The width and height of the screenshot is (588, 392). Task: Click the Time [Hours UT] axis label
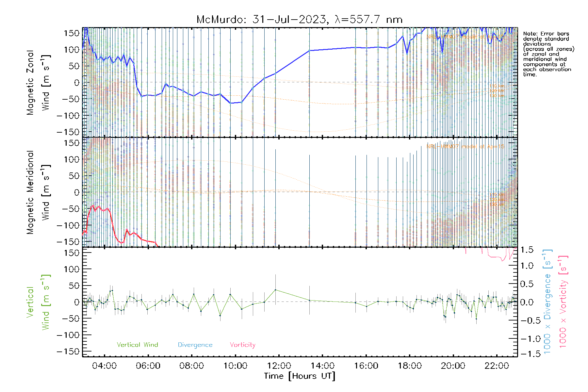(x=300, y=376)
